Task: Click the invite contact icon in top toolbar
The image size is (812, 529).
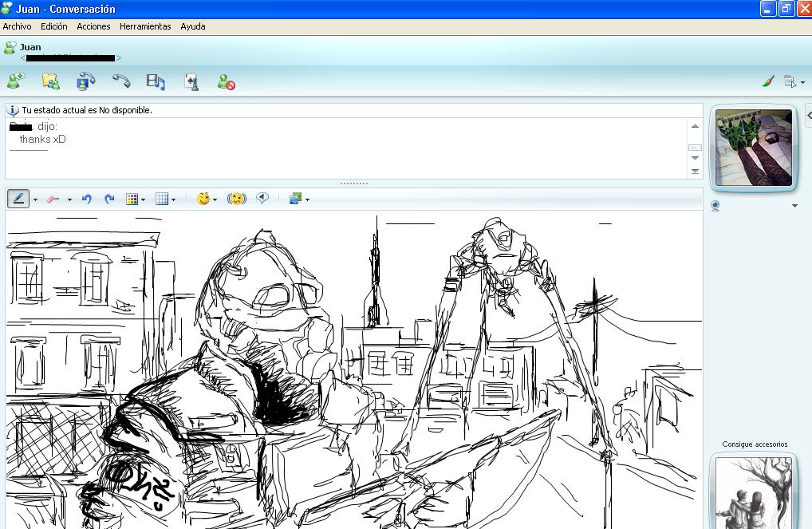Action: (15, 81)
